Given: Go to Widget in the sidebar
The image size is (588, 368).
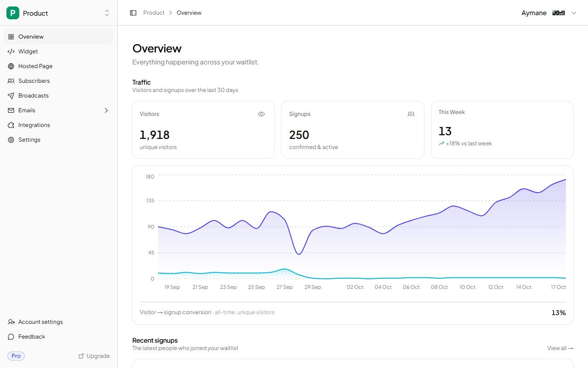Looking at the screenshot, I should coord(58,52).
